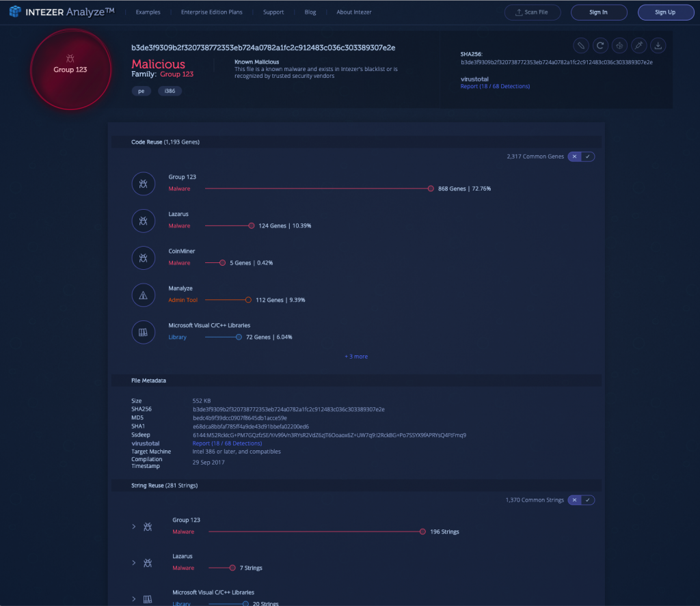The width and height of the screenshot is (700, 606).
Task: Click Lazarus bug icon in String Reuse
Action: click(x=148, y=563)
